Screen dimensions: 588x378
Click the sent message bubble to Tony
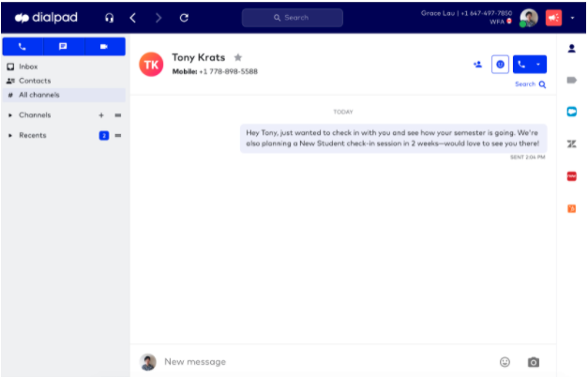pyautogui.click(x=393, y=138)
